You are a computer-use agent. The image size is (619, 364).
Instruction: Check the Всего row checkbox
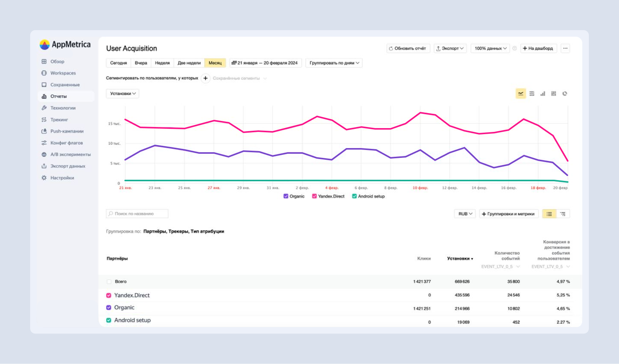[109, 281]
